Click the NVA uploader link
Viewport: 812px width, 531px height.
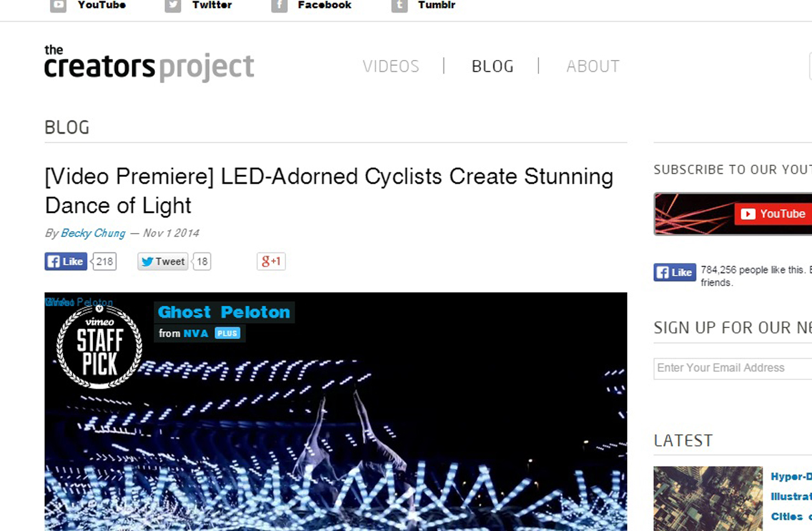[x=196, y=334]
